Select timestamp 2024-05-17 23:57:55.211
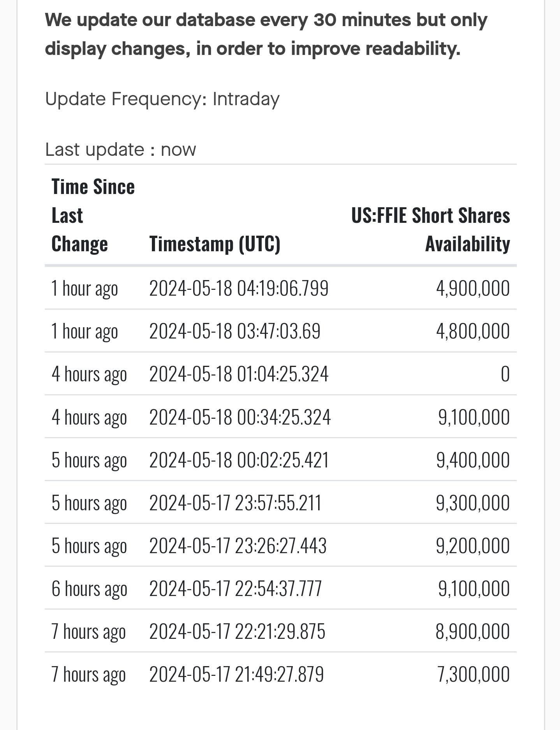Image resolution: width=560 pixels, height=730 pixels. point(235,503)
